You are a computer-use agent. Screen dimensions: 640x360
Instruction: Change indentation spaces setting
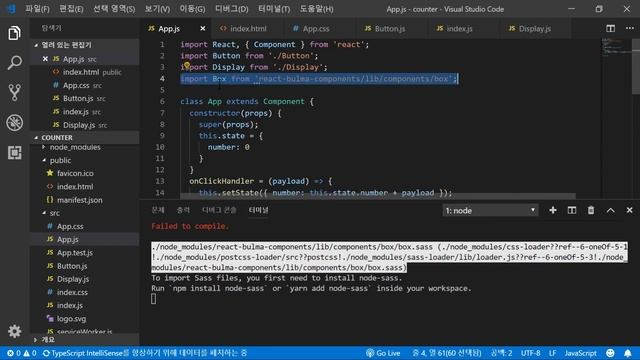click(501, 353)
